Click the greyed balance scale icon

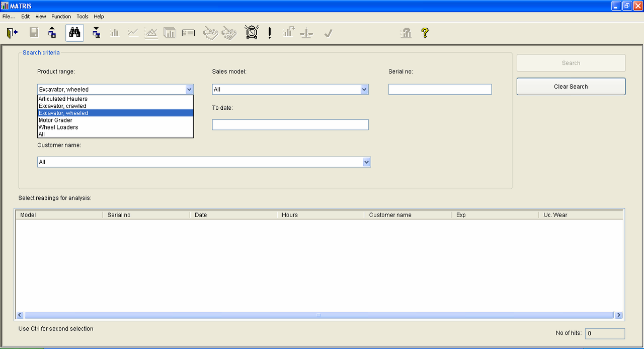[306, 33]
